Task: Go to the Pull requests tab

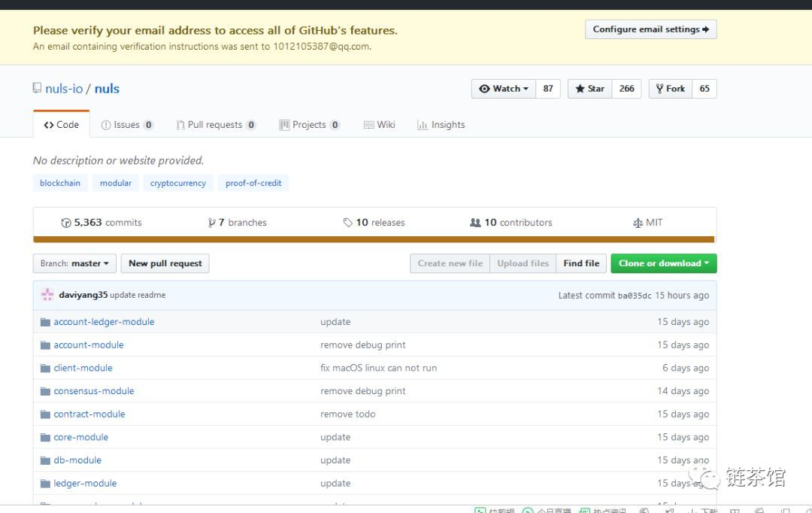Action: tap(216, 125)
